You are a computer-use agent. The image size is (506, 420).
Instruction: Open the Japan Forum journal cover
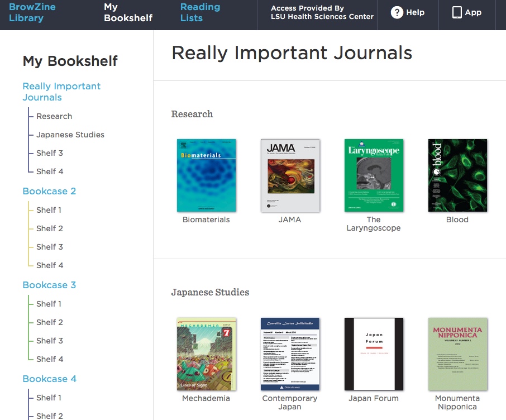374,354
